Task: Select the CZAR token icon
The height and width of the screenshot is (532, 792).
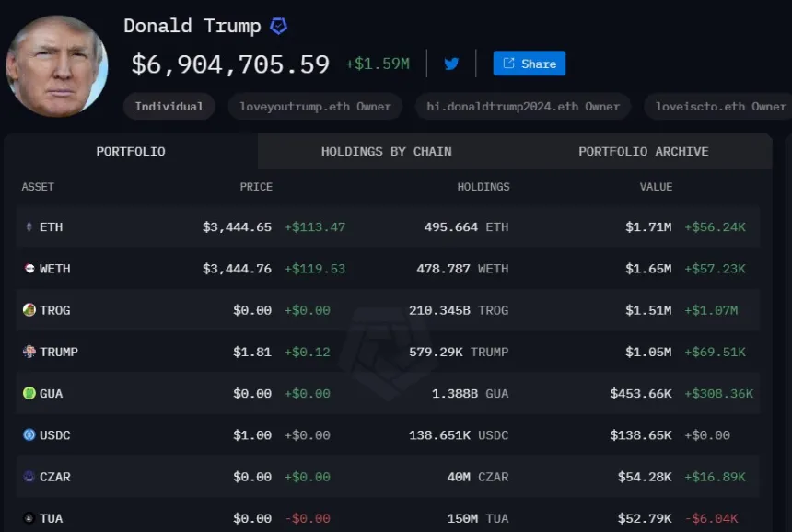Action: pyautogui.click(x=29, y=477)
